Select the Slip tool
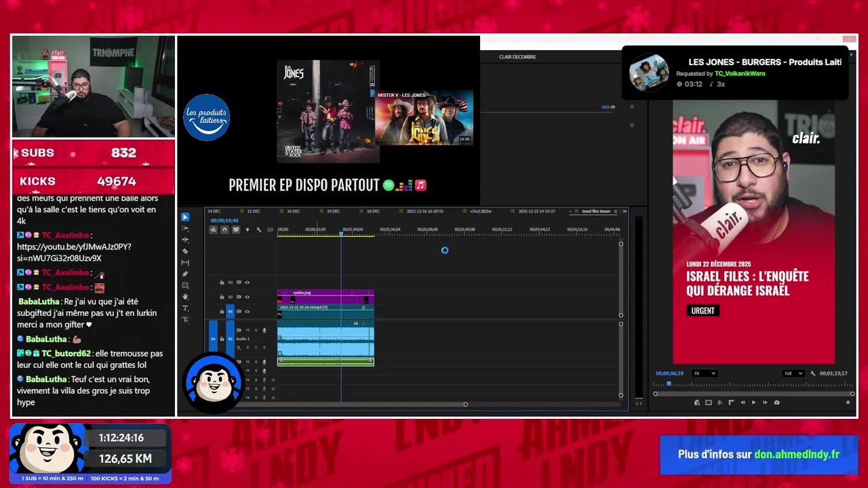 pos(185,262)
